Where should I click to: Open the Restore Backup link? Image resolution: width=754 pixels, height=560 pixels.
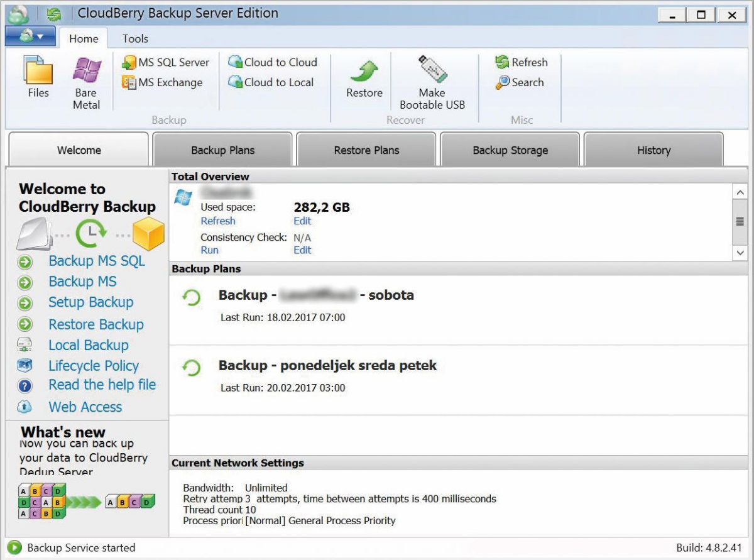point(96,324)
